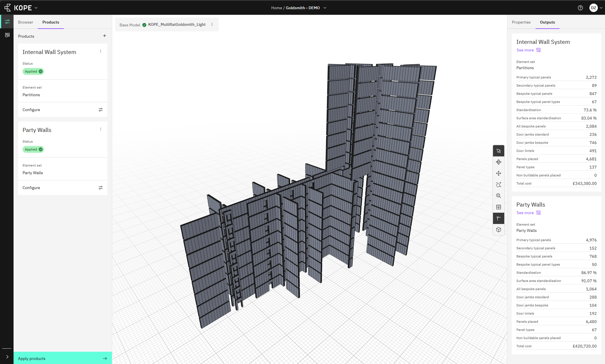Screen dimensions: 605x364
Task: Click Party Walls total cost £420,720.00
Action: [x=584, y=346]
